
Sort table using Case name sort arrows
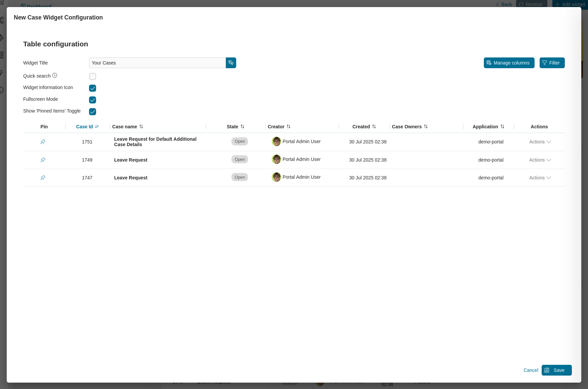(x=141, y=127)
